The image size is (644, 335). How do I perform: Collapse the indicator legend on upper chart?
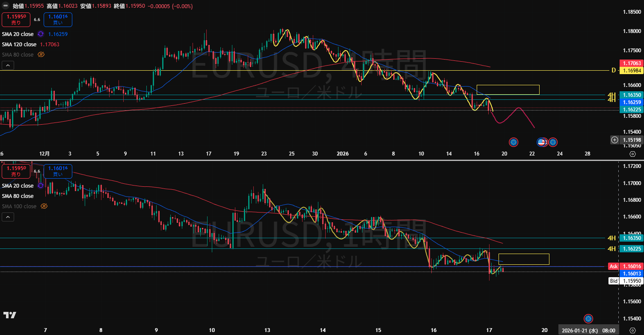pyautogui.click(x=8, y=66)
